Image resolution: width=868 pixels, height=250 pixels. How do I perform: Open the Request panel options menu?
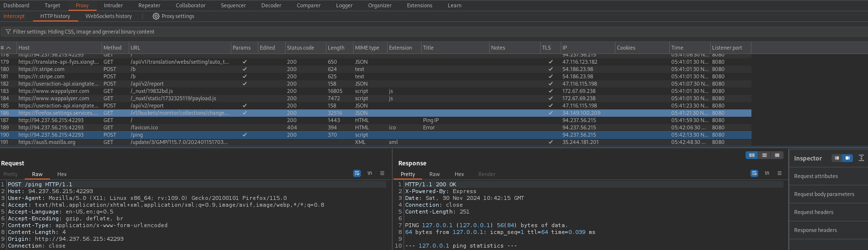click(x=382, y=173)
